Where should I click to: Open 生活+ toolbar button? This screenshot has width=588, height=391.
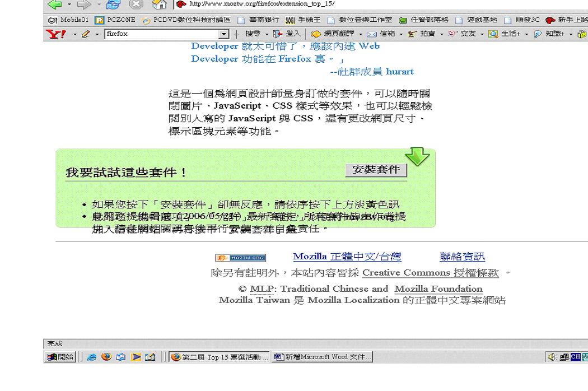505,34
